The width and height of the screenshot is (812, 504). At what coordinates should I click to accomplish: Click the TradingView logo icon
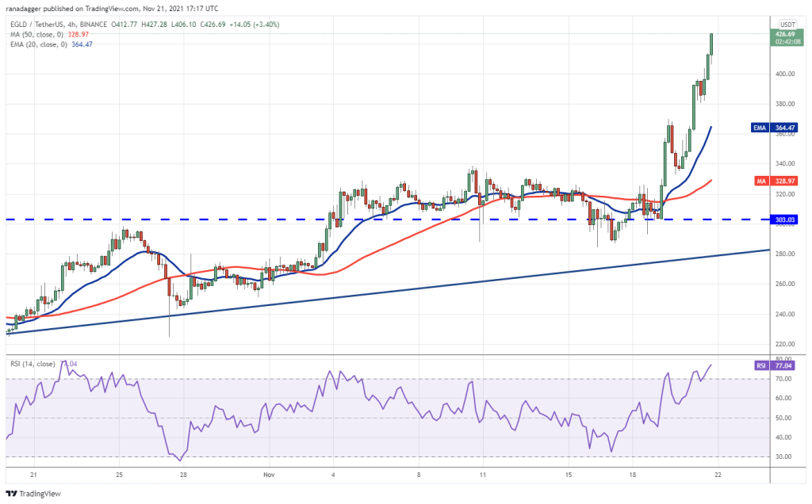point(13,491)
